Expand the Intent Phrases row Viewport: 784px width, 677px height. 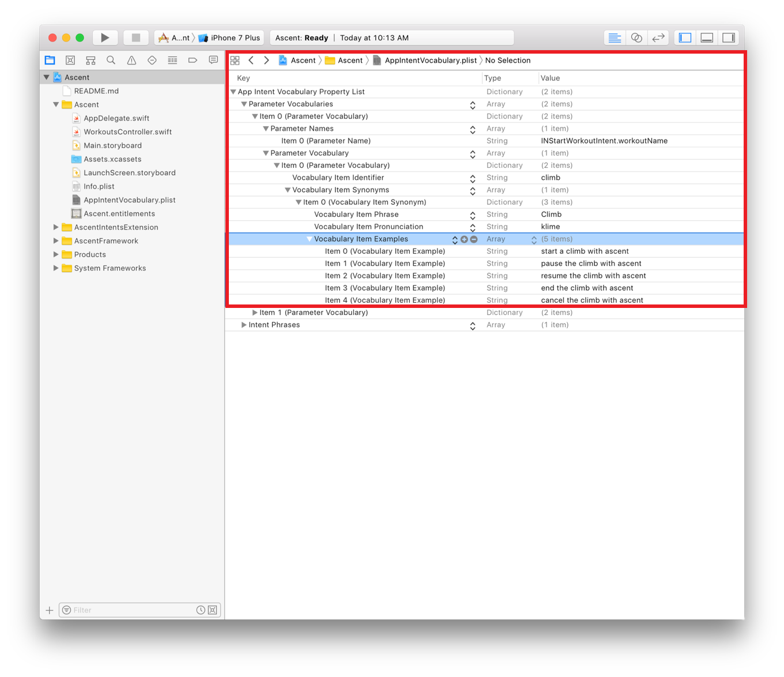pos(244,325)
